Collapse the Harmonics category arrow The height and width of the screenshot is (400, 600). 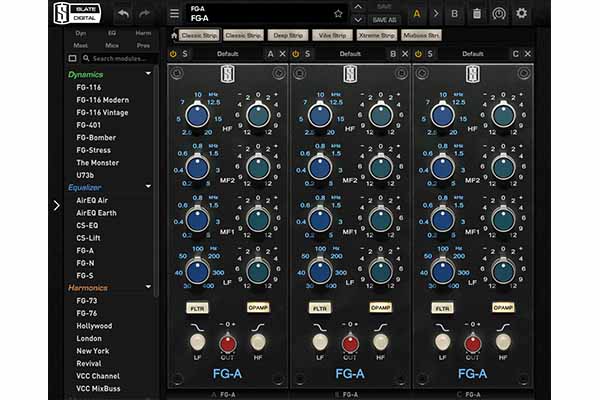click(x=148, y=287)
